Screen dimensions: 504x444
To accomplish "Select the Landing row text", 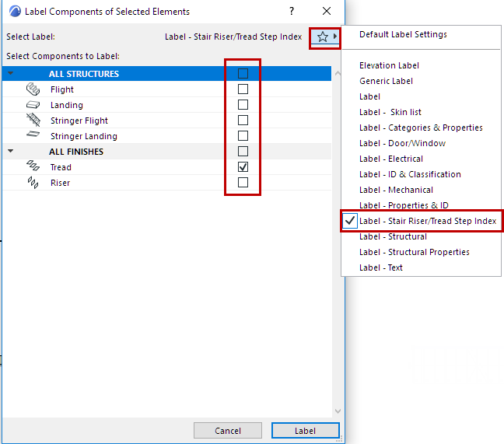I will (x=67, y=105).
